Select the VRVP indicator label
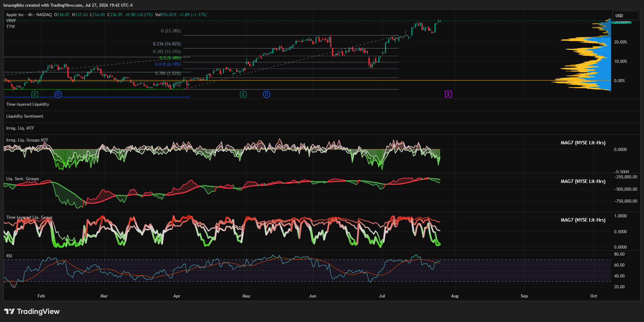Viewport: 644px width, 322px height. click(11, 21)
